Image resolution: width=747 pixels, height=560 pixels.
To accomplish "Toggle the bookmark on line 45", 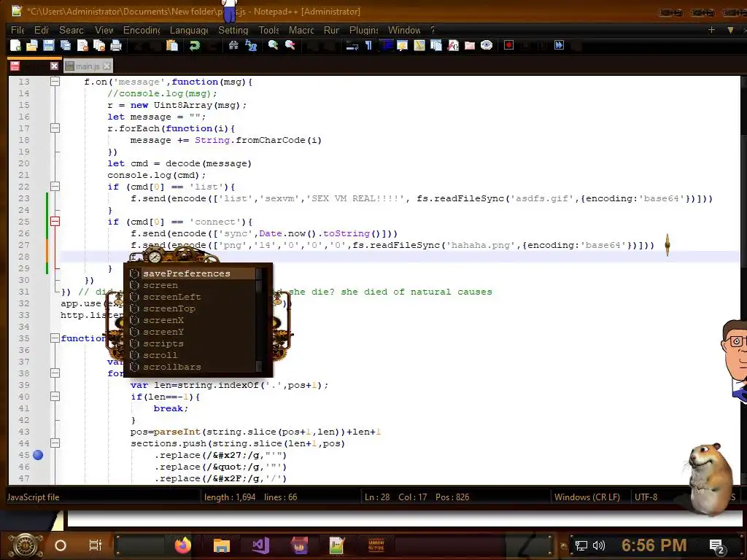I will pyautogui.click(x=38, y=455).
